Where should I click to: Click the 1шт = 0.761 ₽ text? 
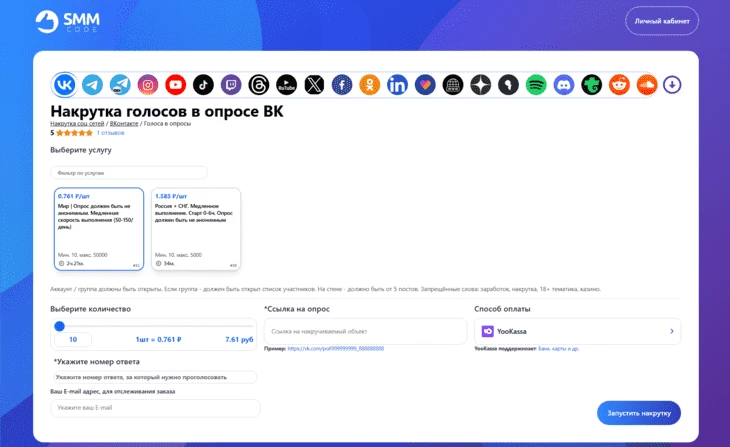(158, 339)
